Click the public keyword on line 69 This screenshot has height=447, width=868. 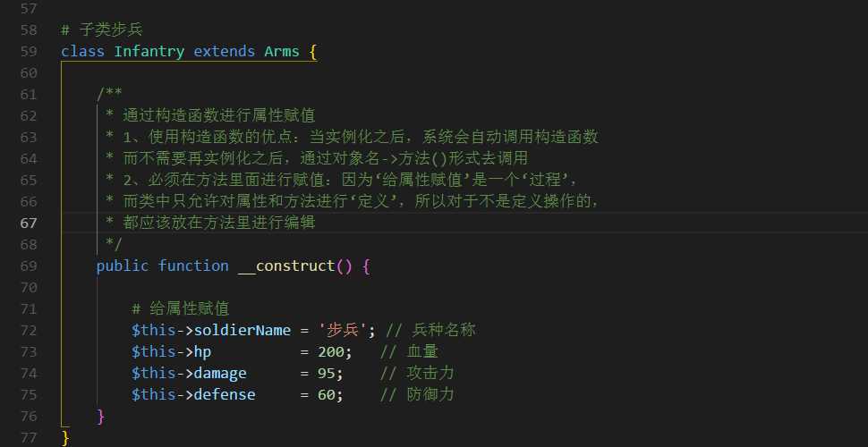click(x=123, y=266)
